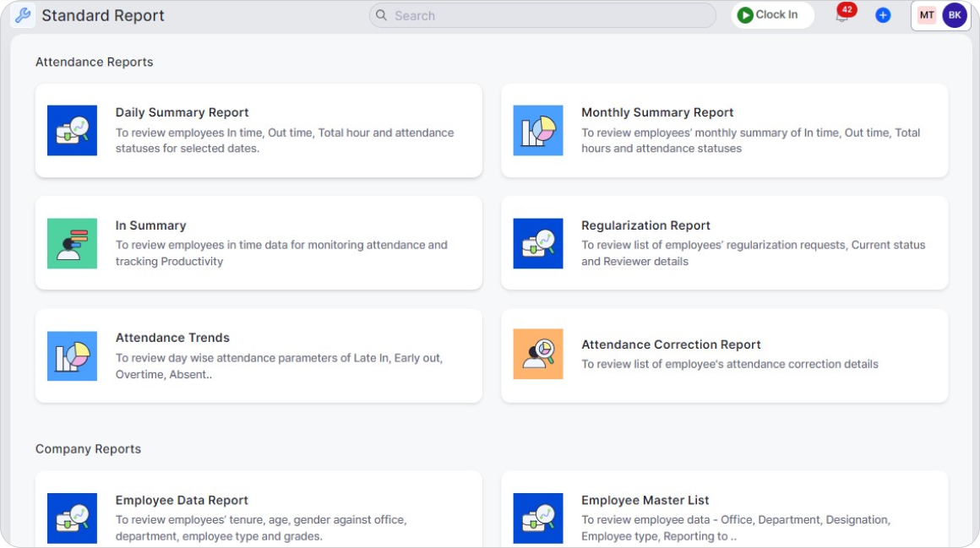Image resolution: width=980 pixels, height=548 pixels.
Task: Click the Monthly Summary Report chart icon
Action: [x=538, y=130]
